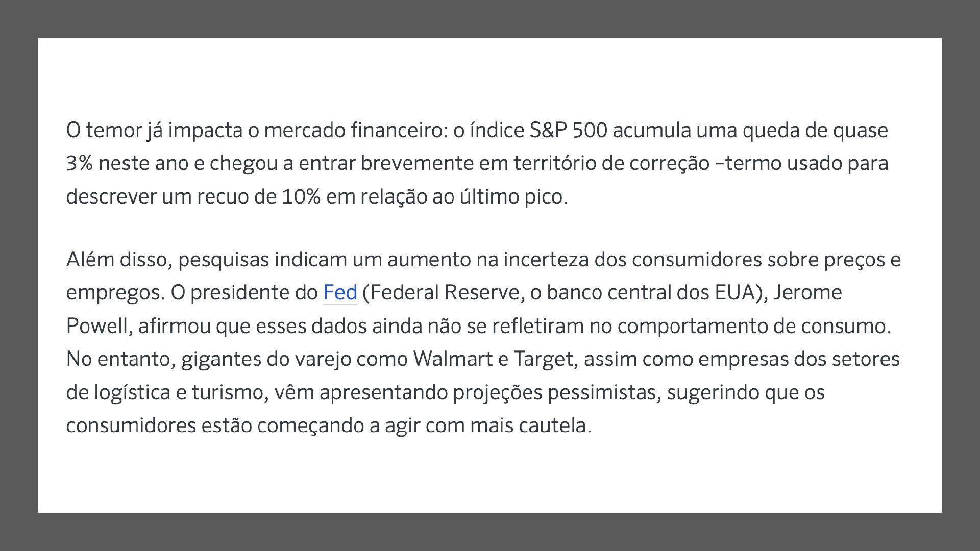Place cursor on "Jerome" in the text
Screen dimensions: 980x551
click(807, 292)
